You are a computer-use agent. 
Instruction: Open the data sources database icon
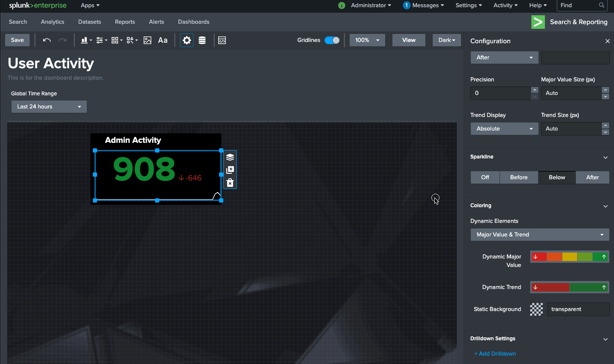202,40
